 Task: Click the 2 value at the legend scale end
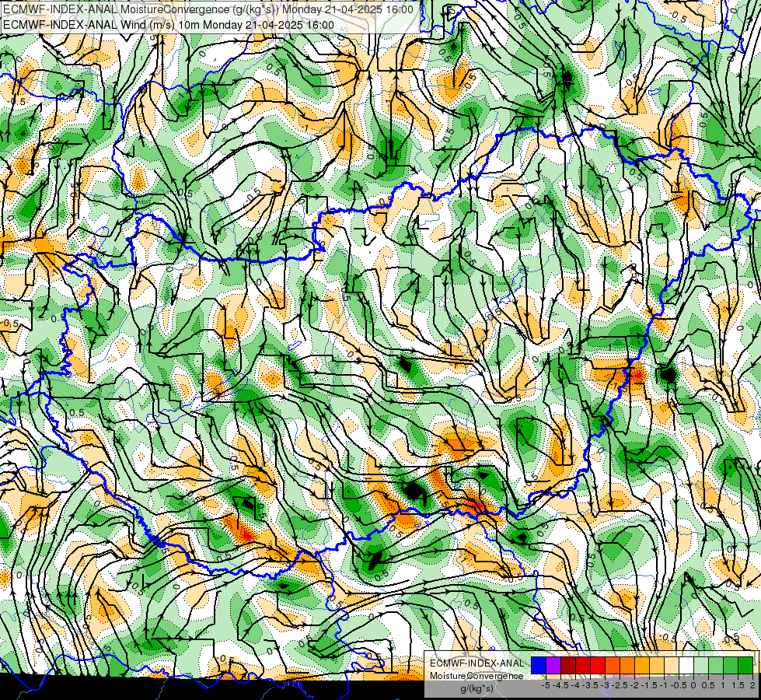752,685
